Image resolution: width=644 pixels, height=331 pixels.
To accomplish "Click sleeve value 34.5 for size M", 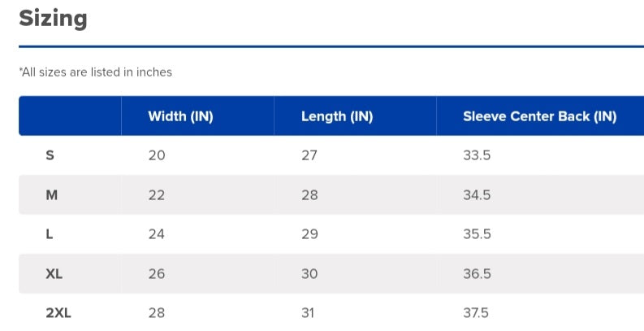I will [x=477, y=195].
